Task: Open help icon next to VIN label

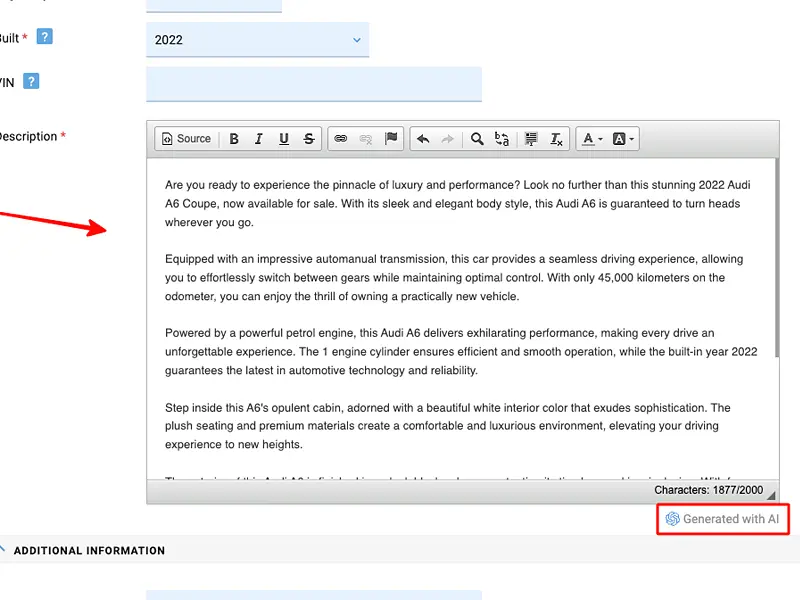Action: point(31,81)
